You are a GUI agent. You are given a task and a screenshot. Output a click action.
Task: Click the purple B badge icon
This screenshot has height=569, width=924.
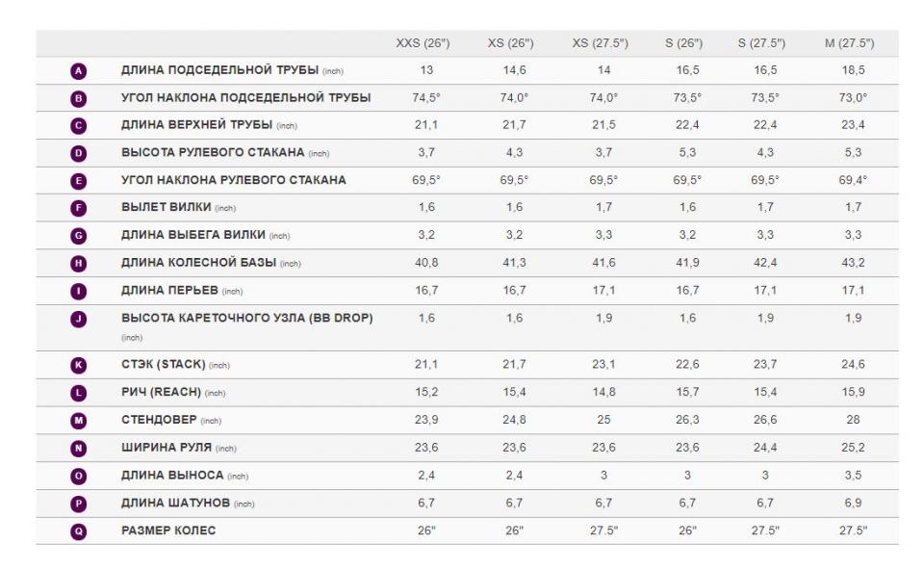[x=78, y=98]
